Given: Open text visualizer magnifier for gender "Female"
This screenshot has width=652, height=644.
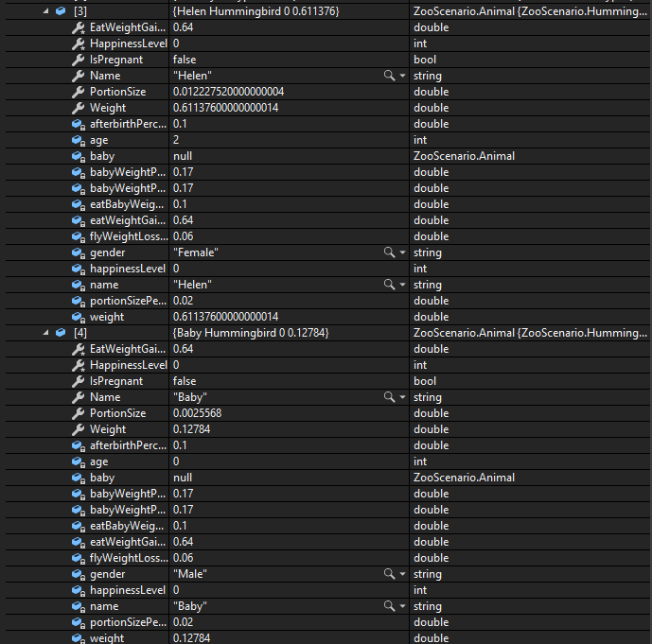Looking at the screenshot, I should (389, 252).
